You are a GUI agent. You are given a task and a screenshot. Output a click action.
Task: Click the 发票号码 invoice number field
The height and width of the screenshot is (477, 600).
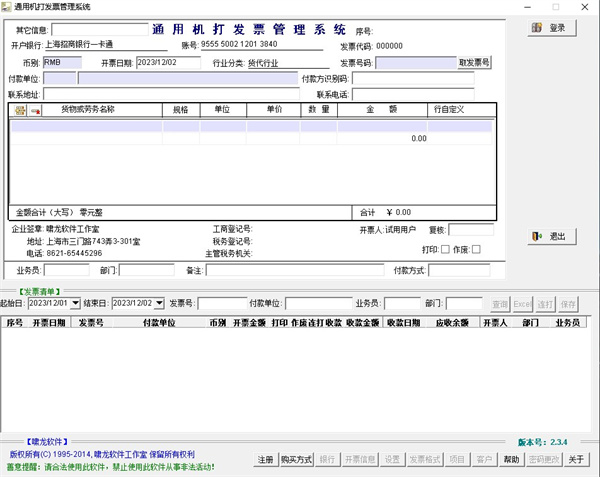pos(415,63)
